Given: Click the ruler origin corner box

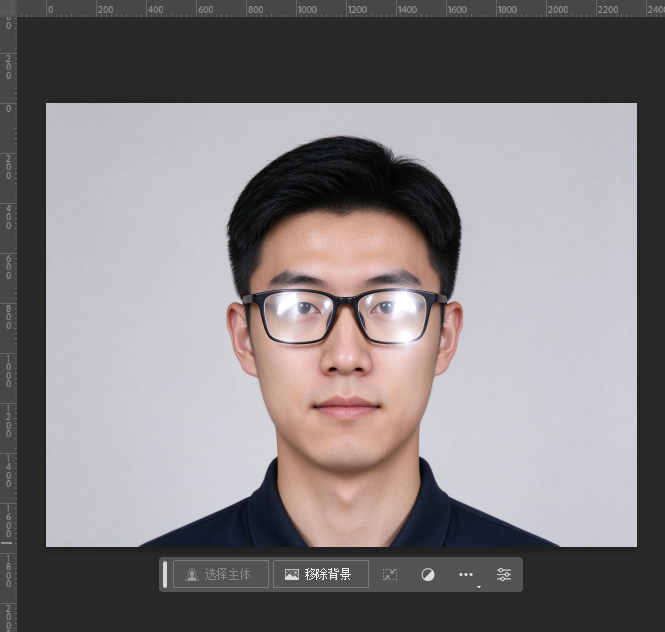Looking at the screenshot, I should (8, 8).
